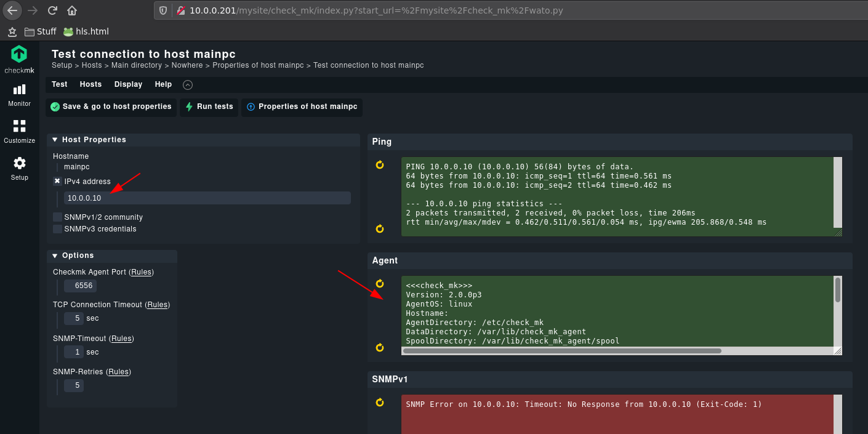Open the Rules link for SNMP-Timeout
The height and width of the screenshot is (434, 868).
tap(121, 339)
